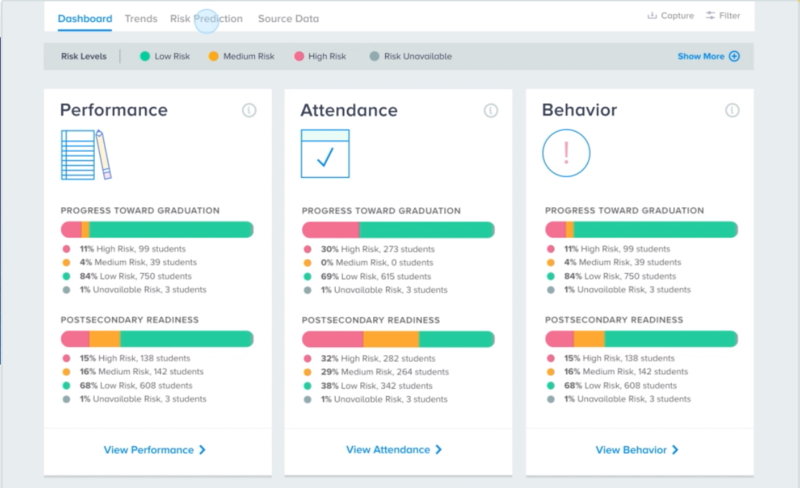Open the View Performance chevron link
This screenshot has height=488, width=800.
(155, 450)
